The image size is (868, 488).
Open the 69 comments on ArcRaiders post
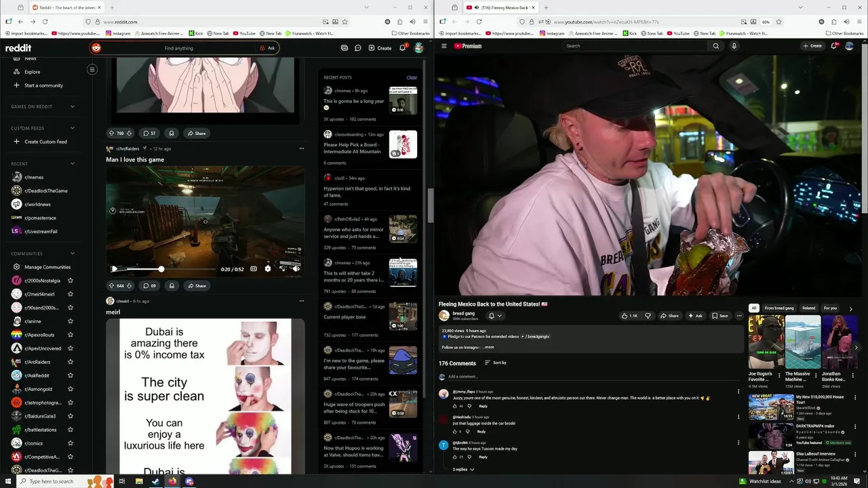pos(149,286)
